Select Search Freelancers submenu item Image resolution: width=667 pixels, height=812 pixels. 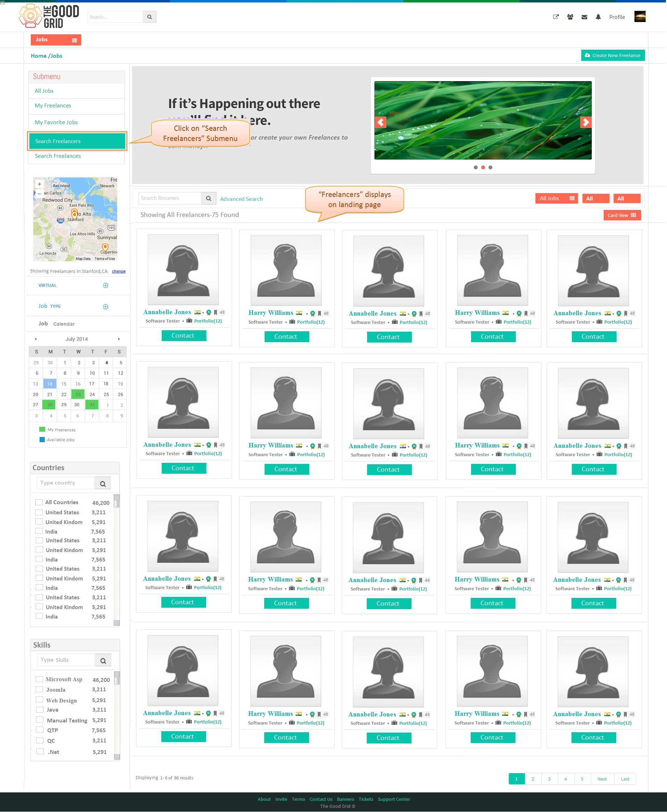(x=77, y=141)
